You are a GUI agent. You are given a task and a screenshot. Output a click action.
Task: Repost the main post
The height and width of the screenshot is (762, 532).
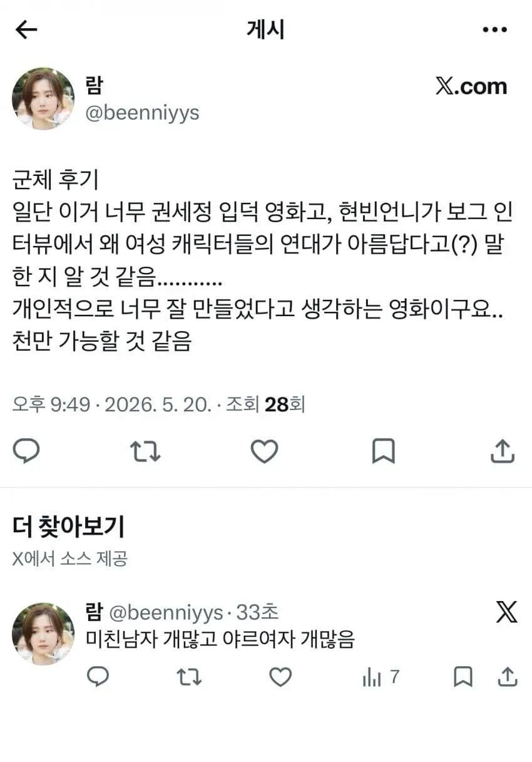[x=145, y=451]
